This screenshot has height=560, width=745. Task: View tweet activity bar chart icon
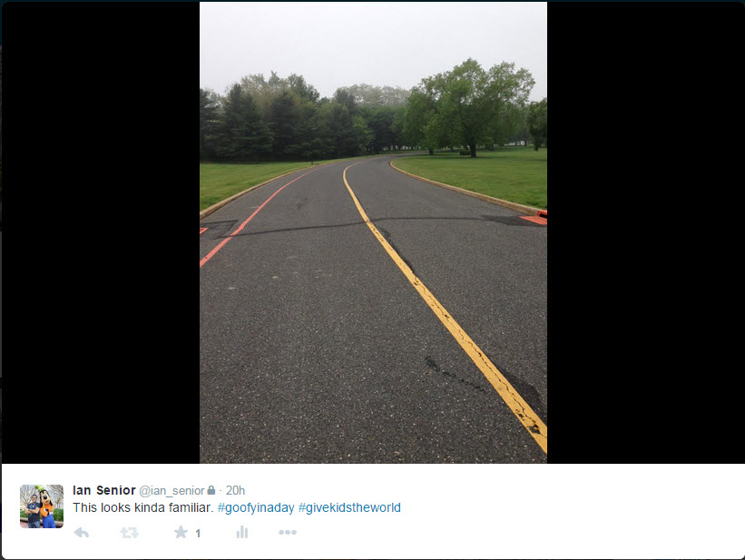click(242, 532)
